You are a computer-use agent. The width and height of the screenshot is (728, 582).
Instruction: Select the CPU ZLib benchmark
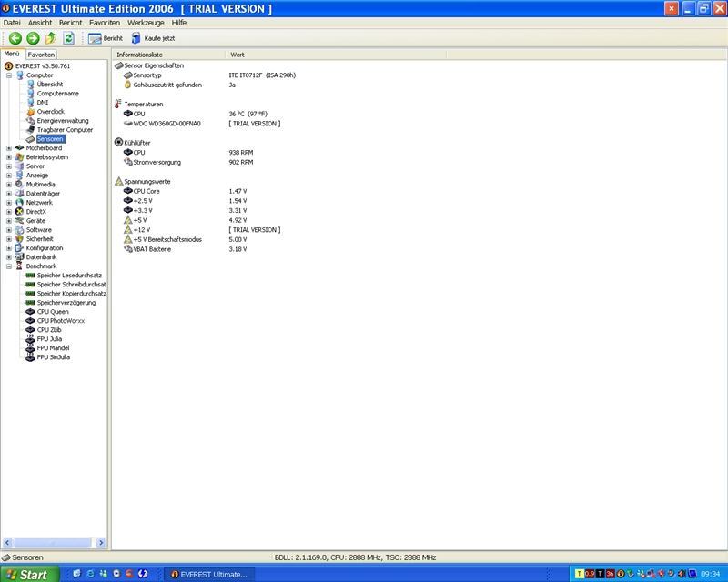pos(49,330)
